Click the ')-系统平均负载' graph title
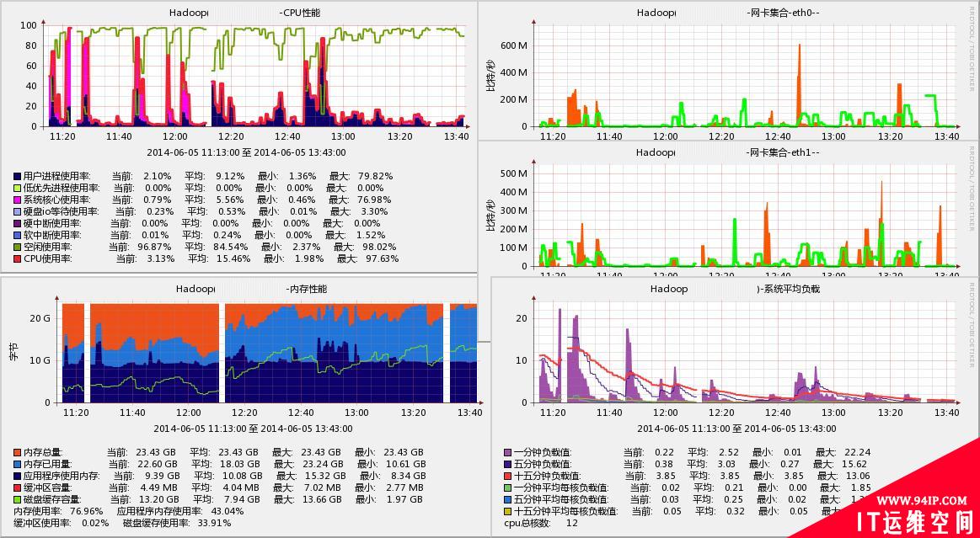980x538 pixels. [789, 289]
